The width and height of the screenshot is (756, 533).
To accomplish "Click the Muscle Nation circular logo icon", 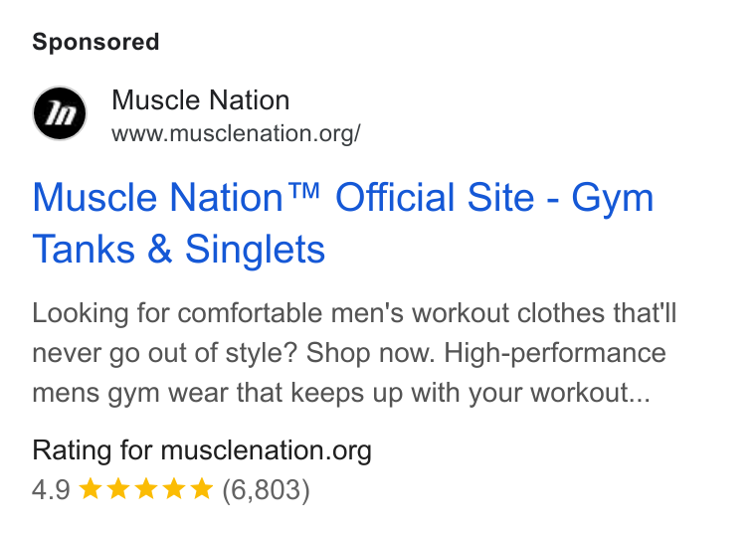I will (60, 113).
